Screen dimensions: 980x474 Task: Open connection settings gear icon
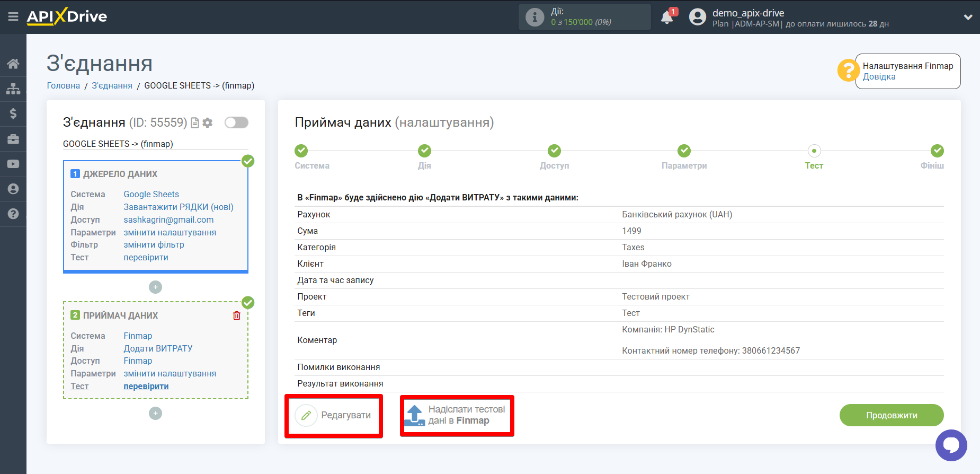[208, 123]
